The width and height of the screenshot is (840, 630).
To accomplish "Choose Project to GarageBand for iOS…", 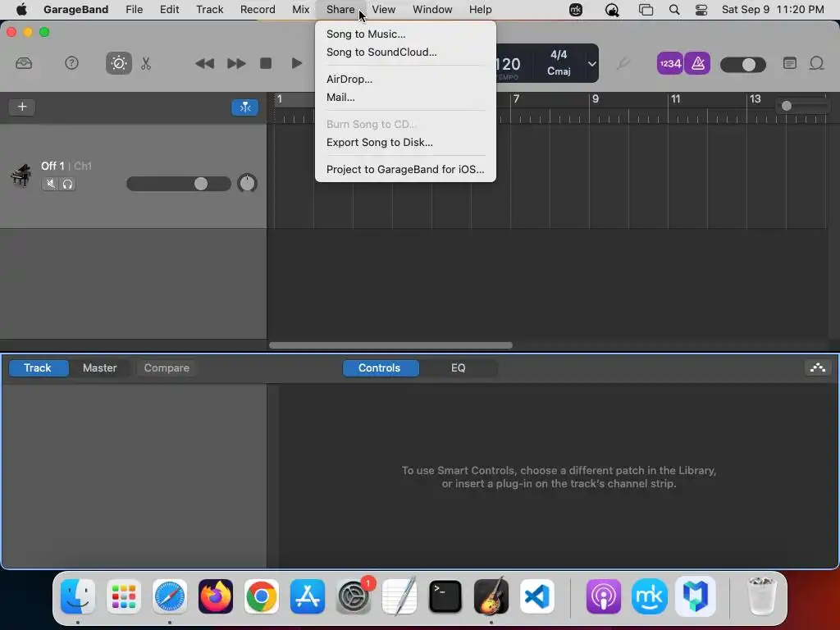I will pos(405,169).
